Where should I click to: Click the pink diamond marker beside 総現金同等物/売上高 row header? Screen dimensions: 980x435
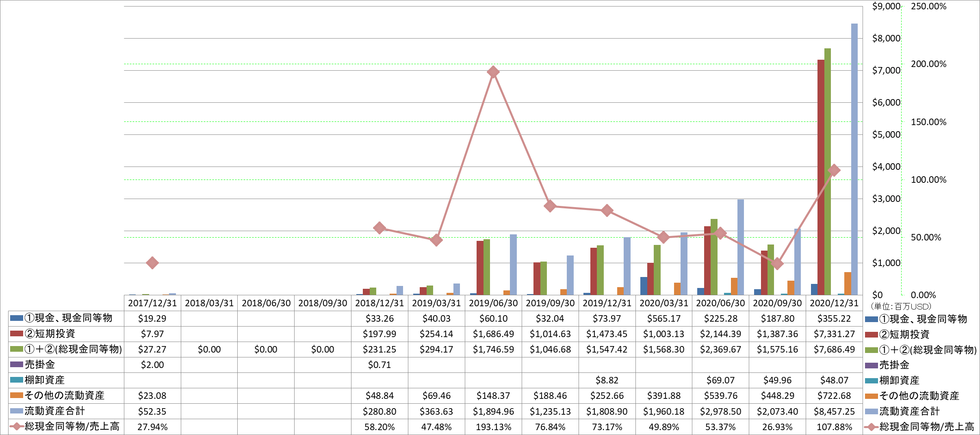17,426
